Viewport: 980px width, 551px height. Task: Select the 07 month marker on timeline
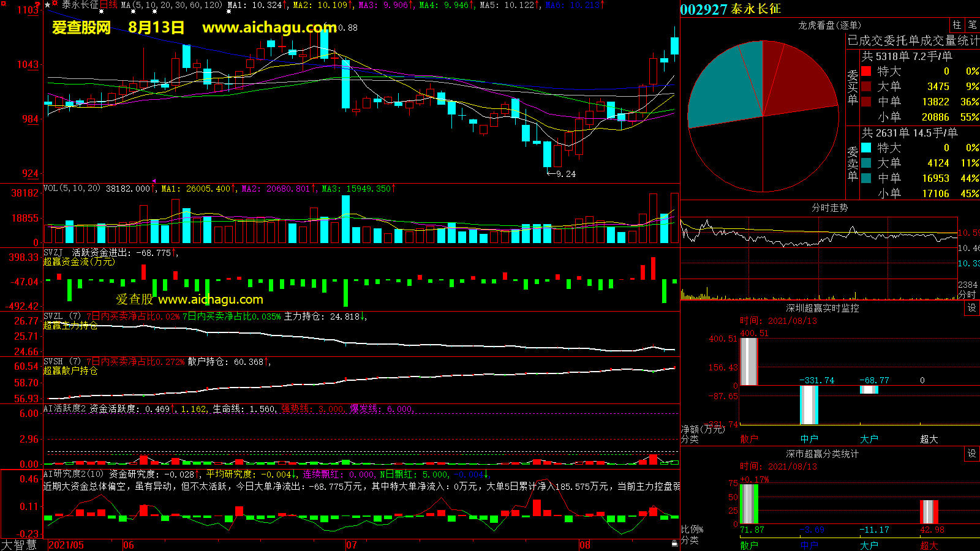(x=352, y=545)
